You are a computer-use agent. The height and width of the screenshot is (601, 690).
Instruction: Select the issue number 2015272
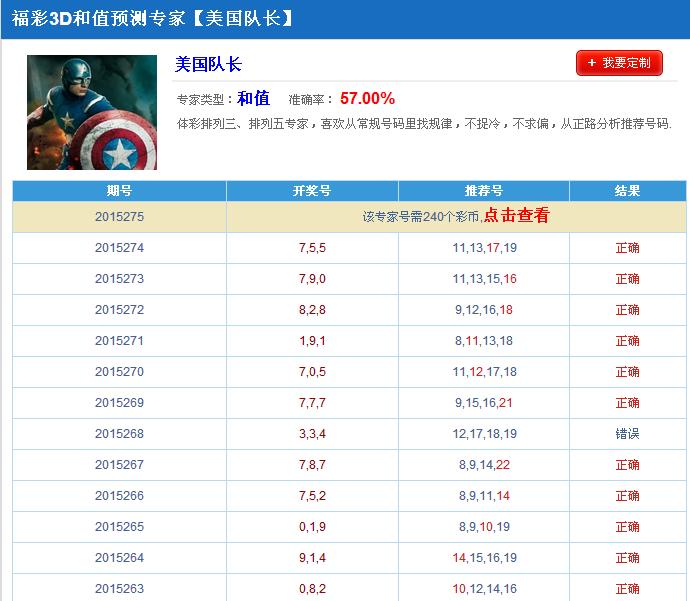pyautogui.click(x=119, y=310)
